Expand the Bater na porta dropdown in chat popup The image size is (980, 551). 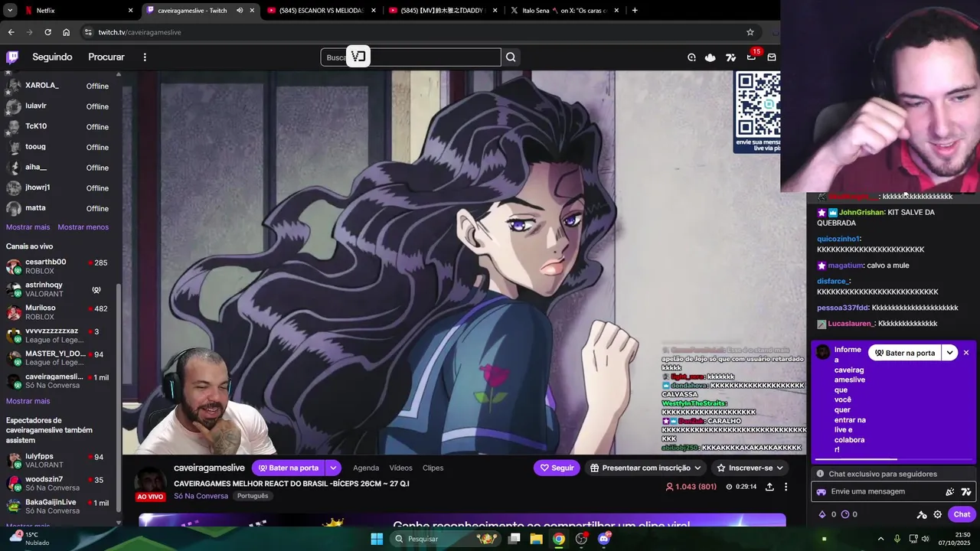949,353
